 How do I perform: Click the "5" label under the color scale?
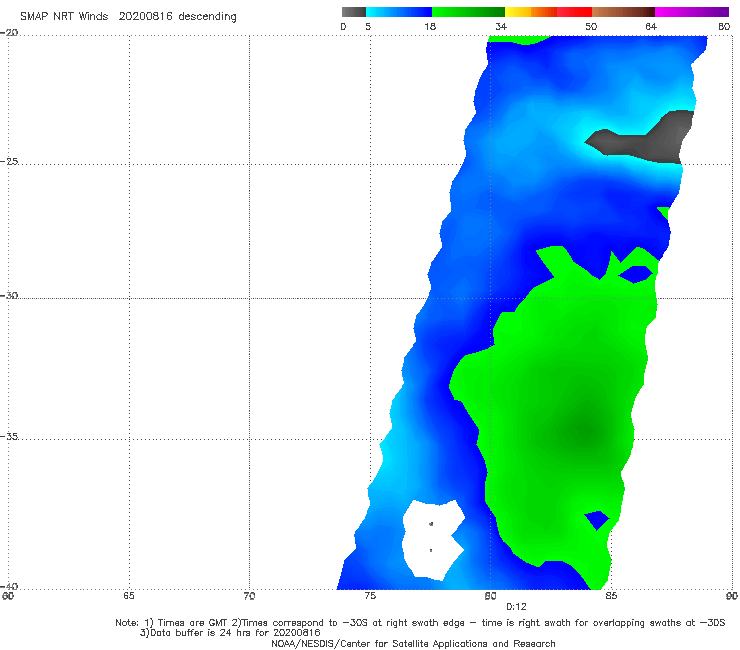(368, 26)
